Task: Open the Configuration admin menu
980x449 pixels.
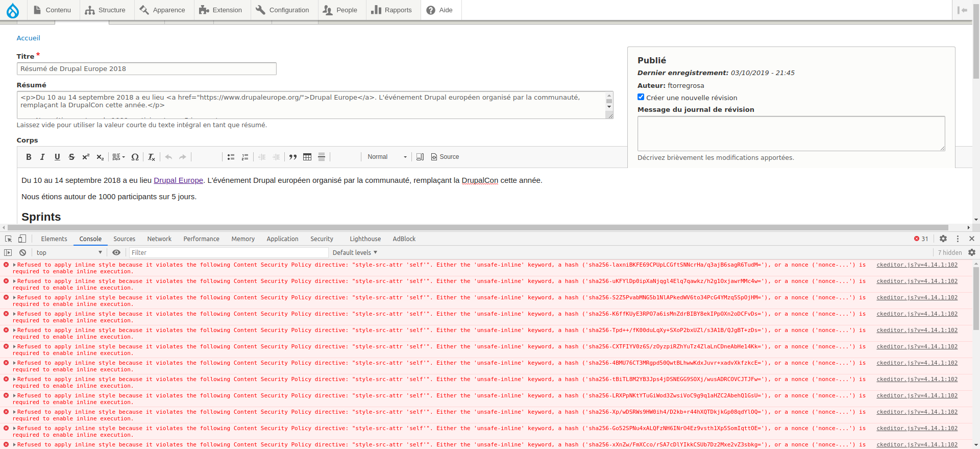Action: (x=284, y=10)
